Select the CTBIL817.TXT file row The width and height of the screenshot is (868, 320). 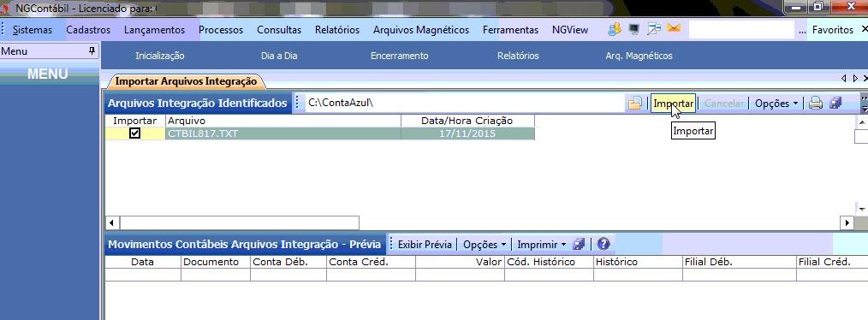[320, 133]
